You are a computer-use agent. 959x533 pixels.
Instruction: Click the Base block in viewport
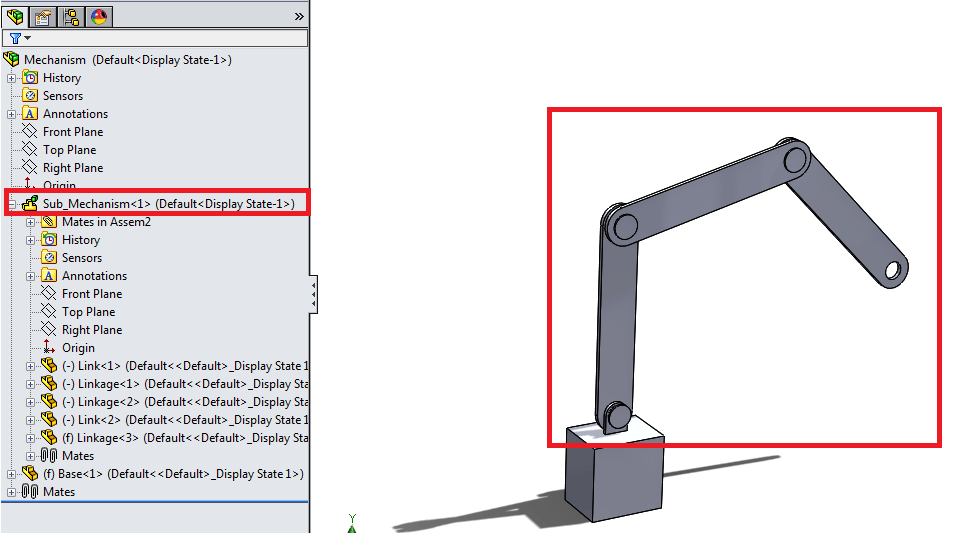point(615,477)
